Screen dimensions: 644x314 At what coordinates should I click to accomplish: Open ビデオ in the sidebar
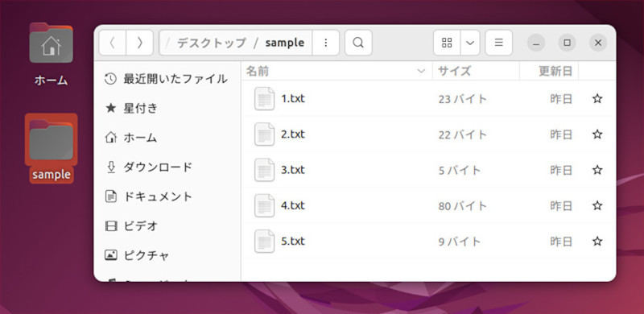[x=167, y=226]
